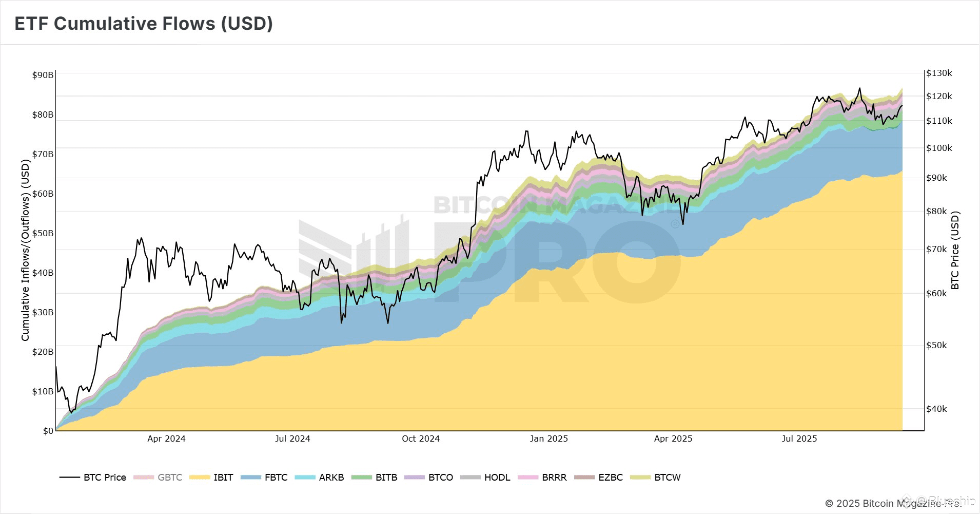Toggle the ARKB legend item
Viewport: 980px width, 514px height.
pos(320,477)
